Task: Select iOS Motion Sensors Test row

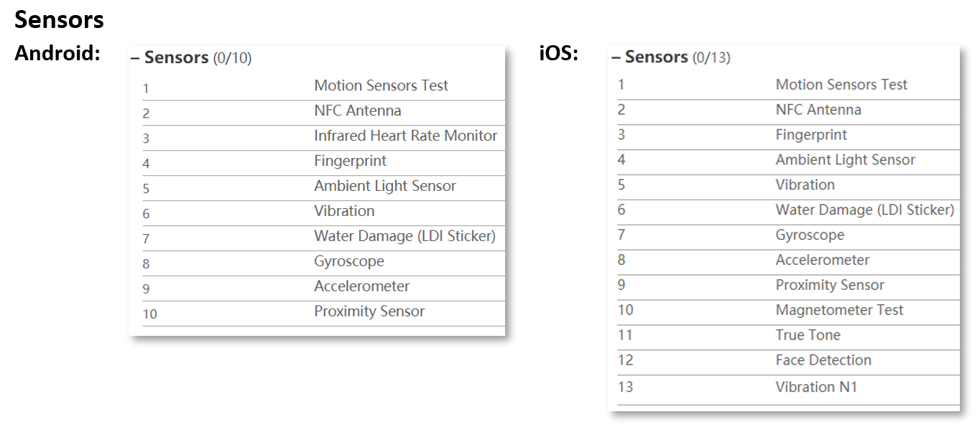Action: (x=788, y=87)
